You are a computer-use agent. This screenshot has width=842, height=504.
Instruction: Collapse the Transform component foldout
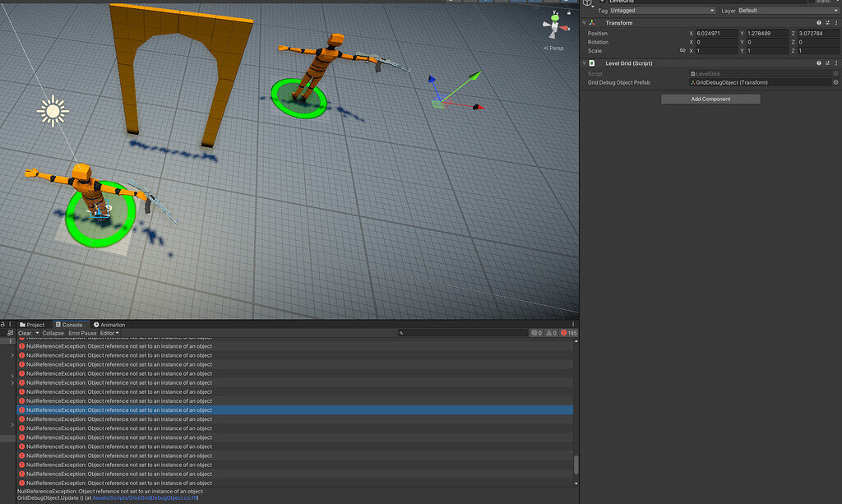(585, 23)
